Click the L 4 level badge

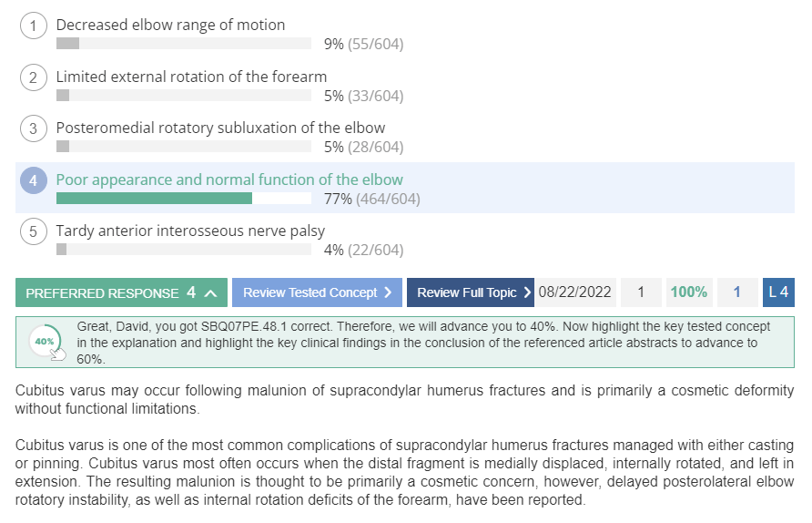click(x=778, y=292)
